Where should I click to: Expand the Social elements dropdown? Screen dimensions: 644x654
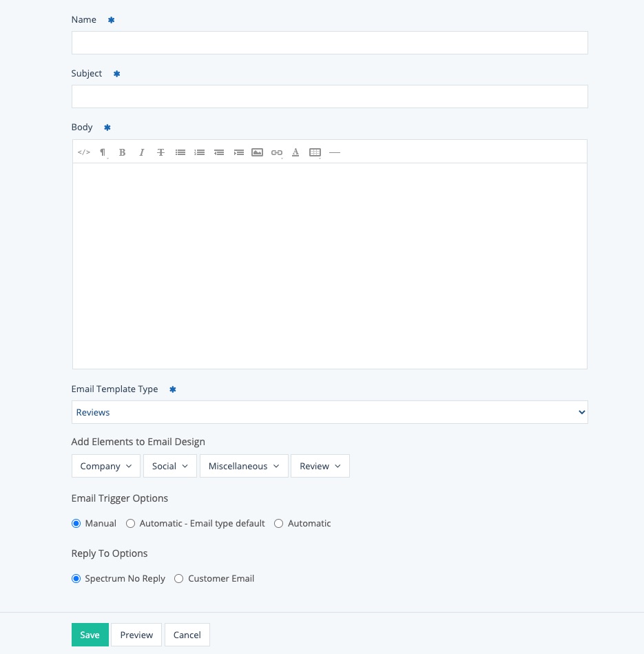point(170,466)
